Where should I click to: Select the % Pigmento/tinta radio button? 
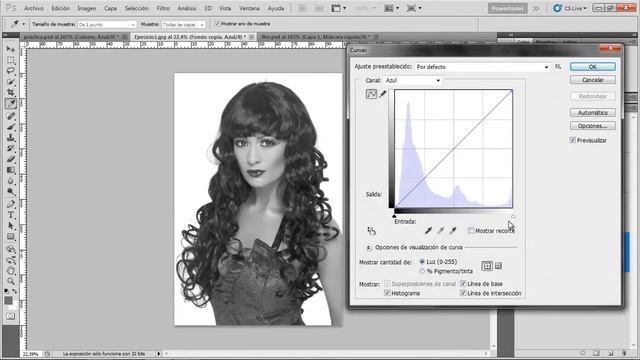pos(422,271)
